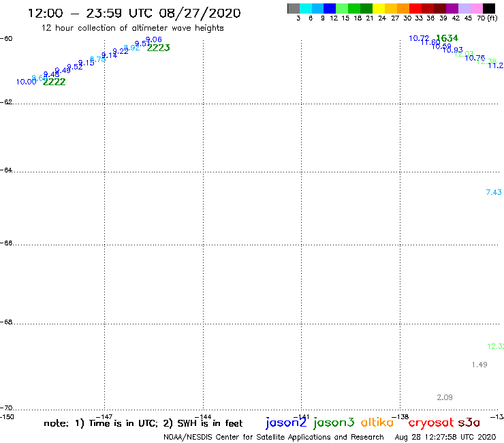The height and width of the screenshot is (443, 504).
Task: Click the wave height value 9.06
Action: [154, 40]
